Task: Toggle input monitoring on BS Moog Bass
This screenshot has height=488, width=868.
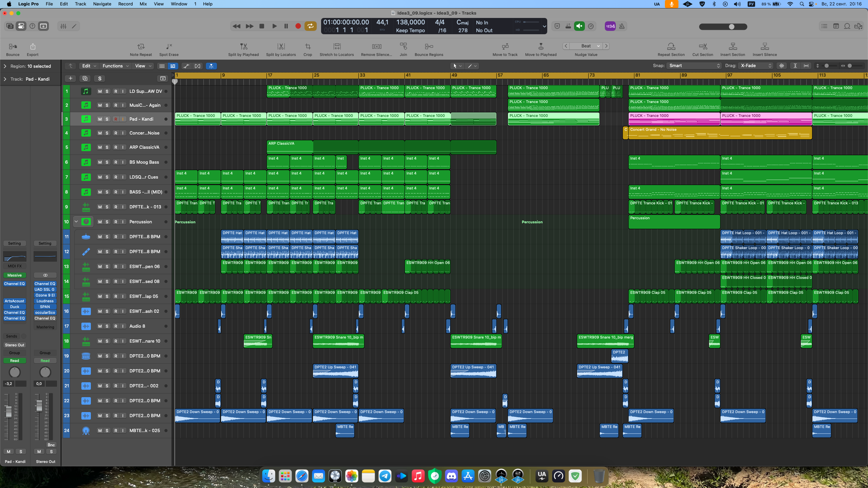Action: coord(123,162)
